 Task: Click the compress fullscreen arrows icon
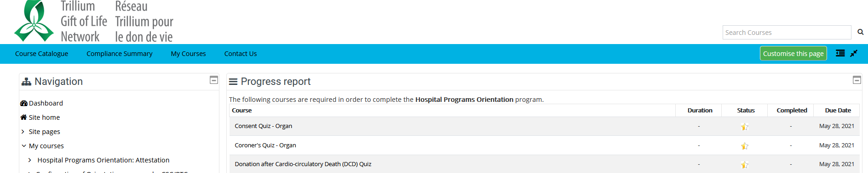pyautogui.click(x=854, y=53)
